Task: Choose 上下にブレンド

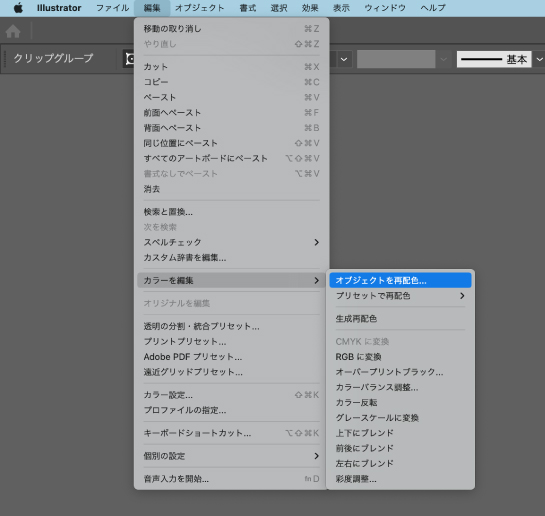Action: [x=400, y=433]
